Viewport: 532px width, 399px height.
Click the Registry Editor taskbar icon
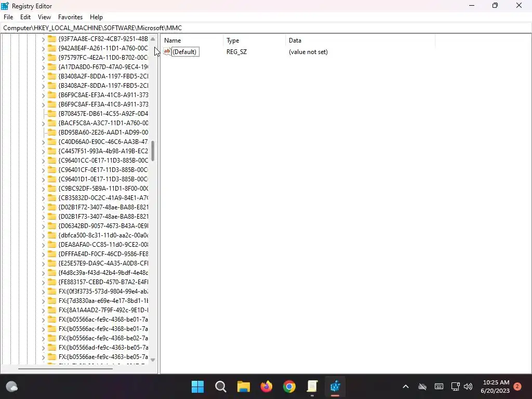coord(335,387)
